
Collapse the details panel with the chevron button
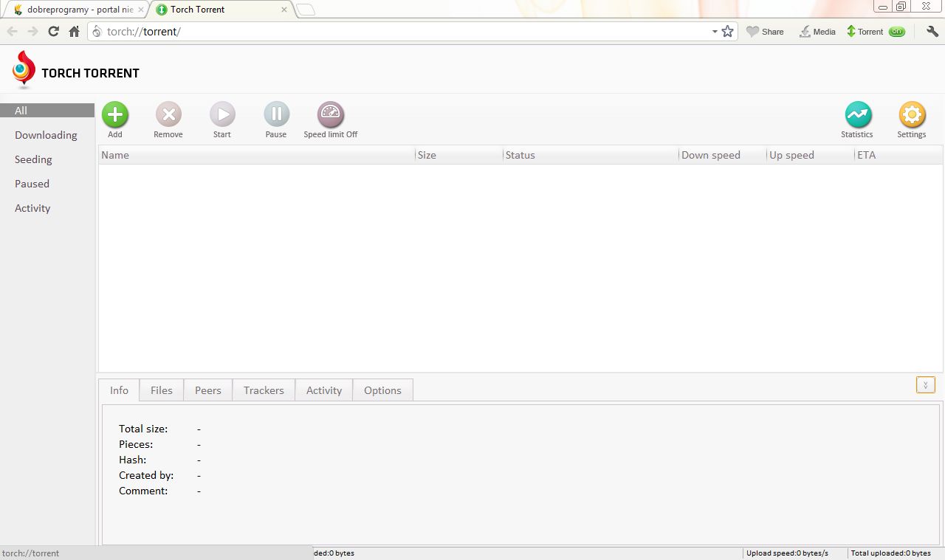coord(925,384)
